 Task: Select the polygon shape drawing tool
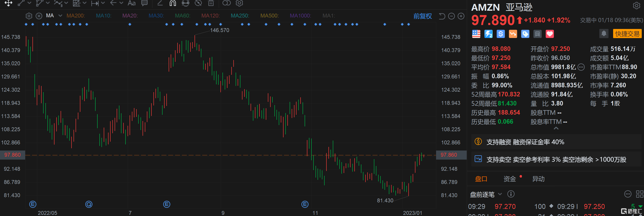coord(39,3)
